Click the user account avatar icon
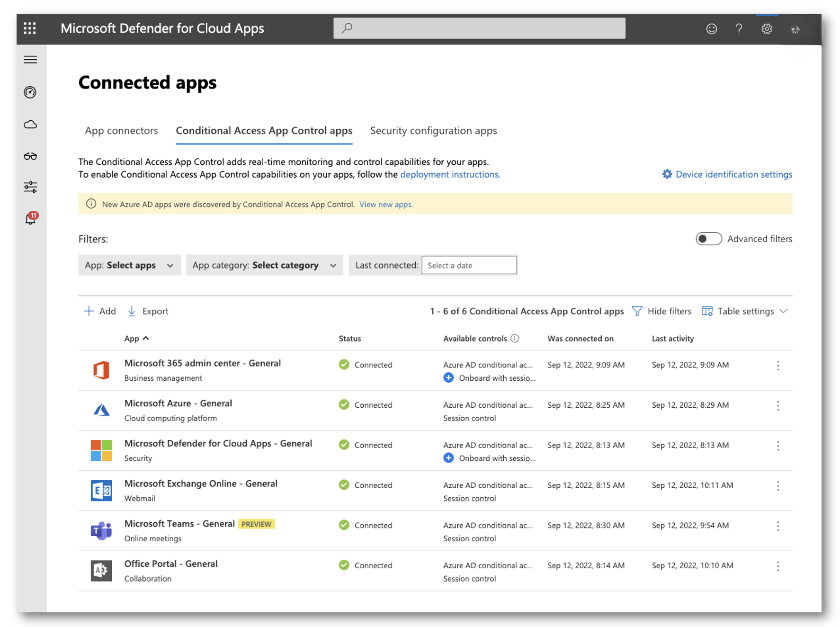This screenshot has width=840, height=627. point(795,29)
